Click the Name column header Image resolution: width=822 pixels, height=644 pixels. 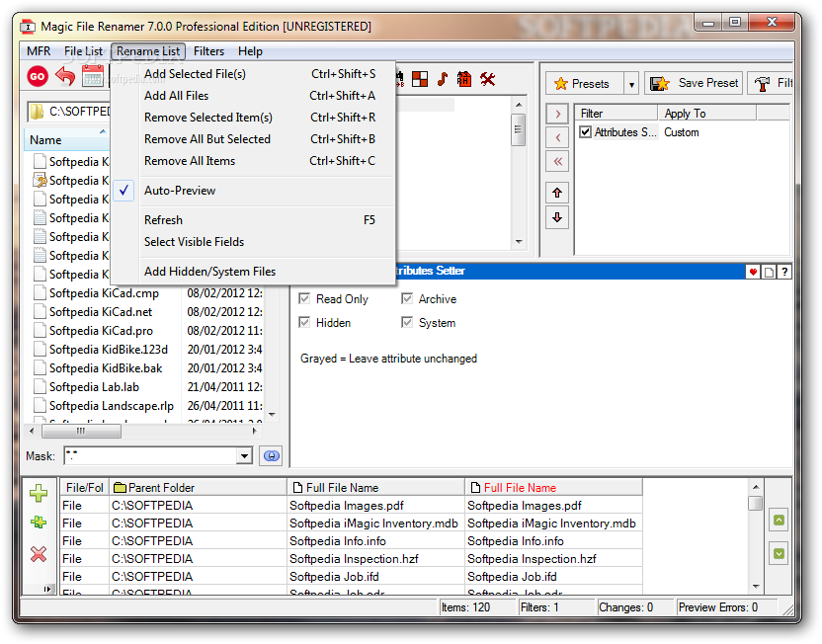(x=66, y=140)
